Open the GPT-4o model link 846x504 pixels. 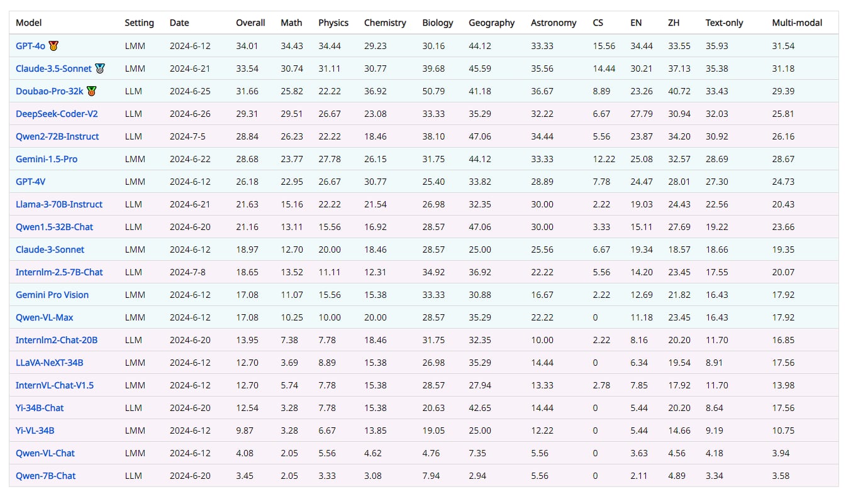pyautogui.click(x=31, y=46)
